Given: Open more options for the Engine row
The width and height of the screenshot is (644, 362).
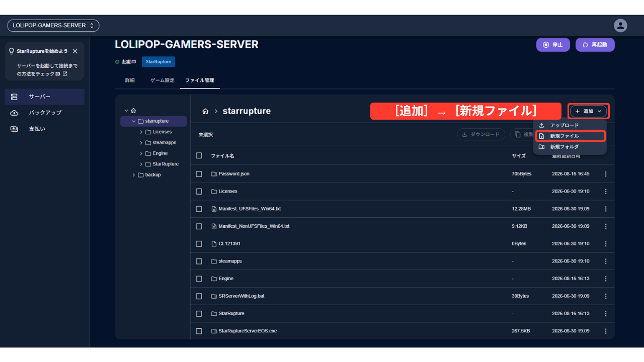Looking at the screenshot, I should coord(606,279).
